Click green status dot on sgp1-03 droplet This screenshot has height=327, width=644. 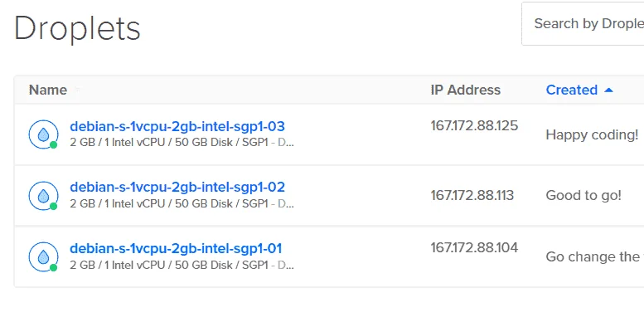(53, 144)
